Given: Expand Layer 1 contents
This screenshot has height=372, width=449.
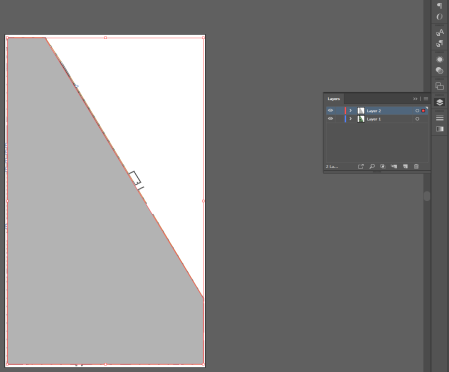Looking at the screenshot, I should (350, 119).
